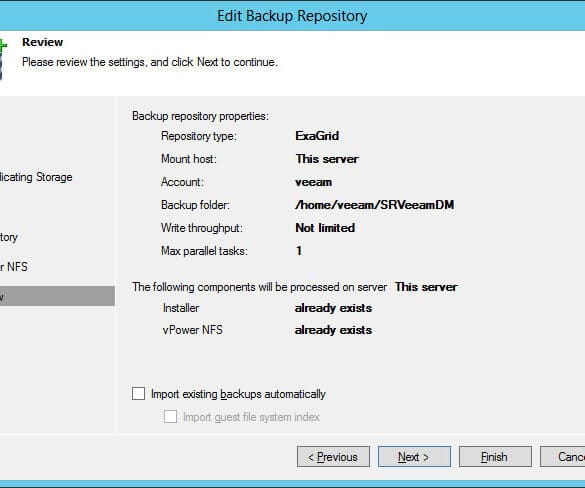Select the Account value veeam
This screenshot has height=488, width=585.
[x=313, y=182]
